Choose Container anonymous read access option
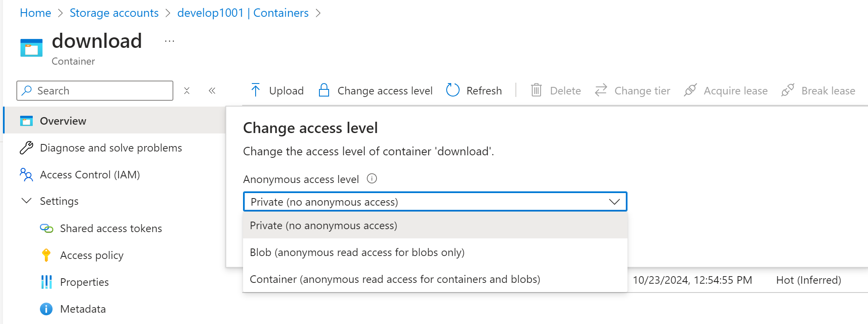 (x=395, y=279)
